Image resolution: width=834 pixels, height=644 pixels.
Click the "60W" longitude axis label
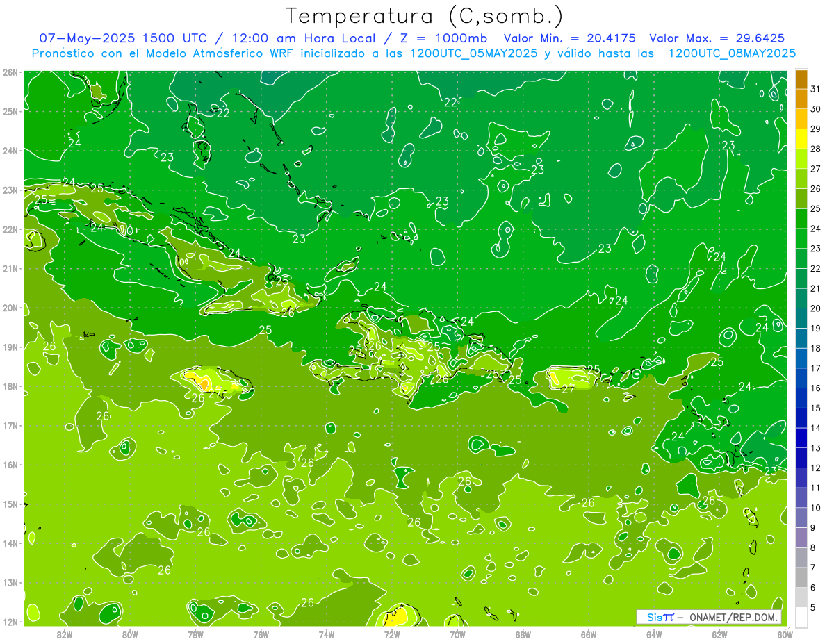click(785, 634)
